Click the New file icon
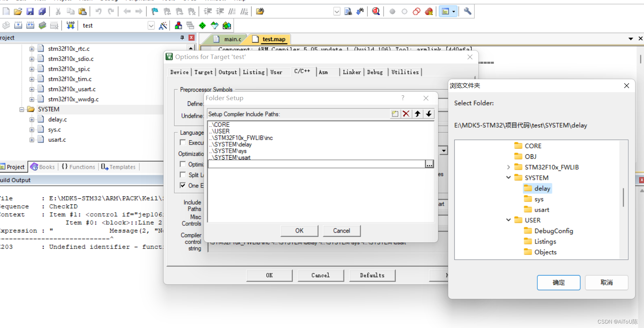Viewport: 644px width, 328px height. pos(6,12)
